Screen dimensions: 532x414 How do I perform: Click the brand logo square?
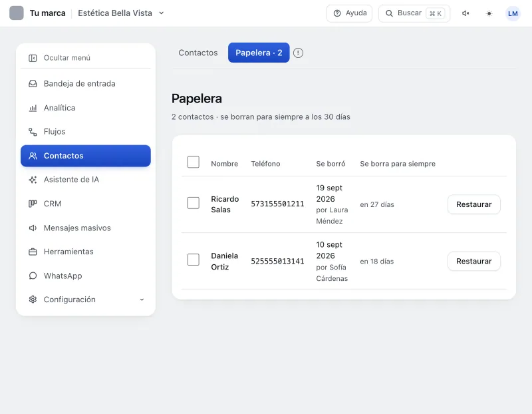(x=16, y=13)
